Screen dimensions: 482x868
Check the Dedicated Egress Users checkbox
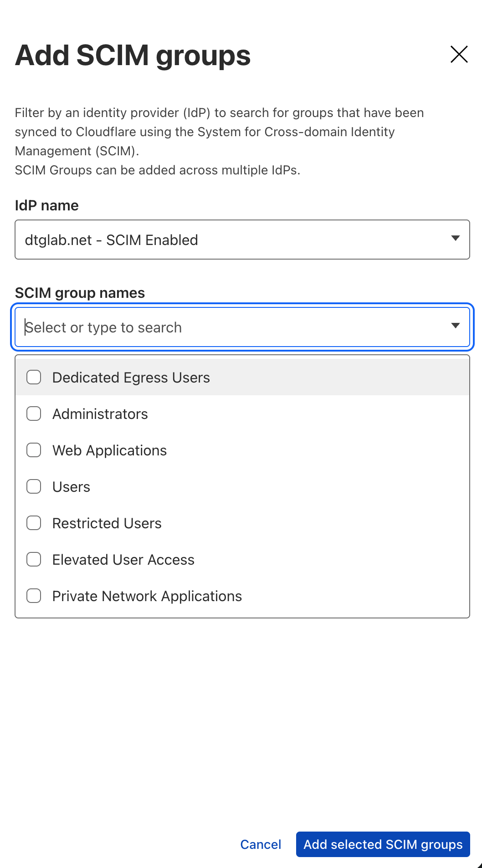coord(34,378)
